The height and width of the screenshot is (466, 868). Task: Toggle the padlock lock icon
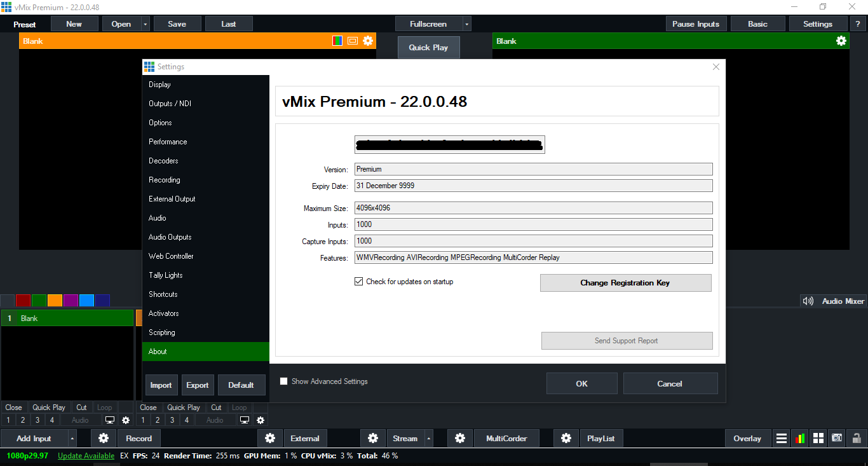(857, 438)
